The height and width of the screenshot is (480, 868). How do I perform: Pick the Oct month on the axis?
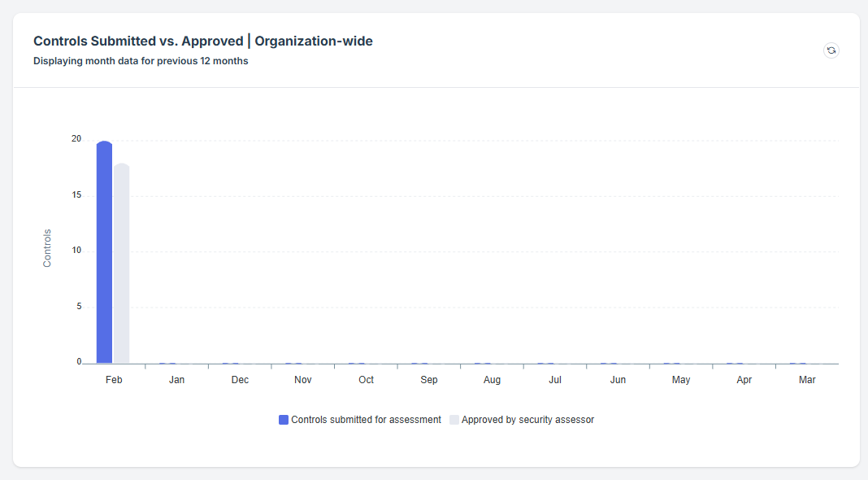coord(366,380)
